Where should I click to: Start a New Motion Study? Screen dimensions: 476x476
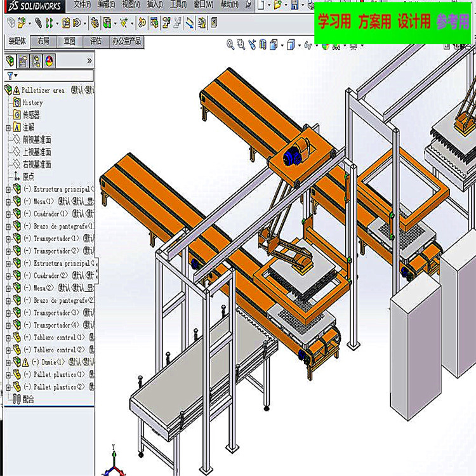click(x=142, y=23)
